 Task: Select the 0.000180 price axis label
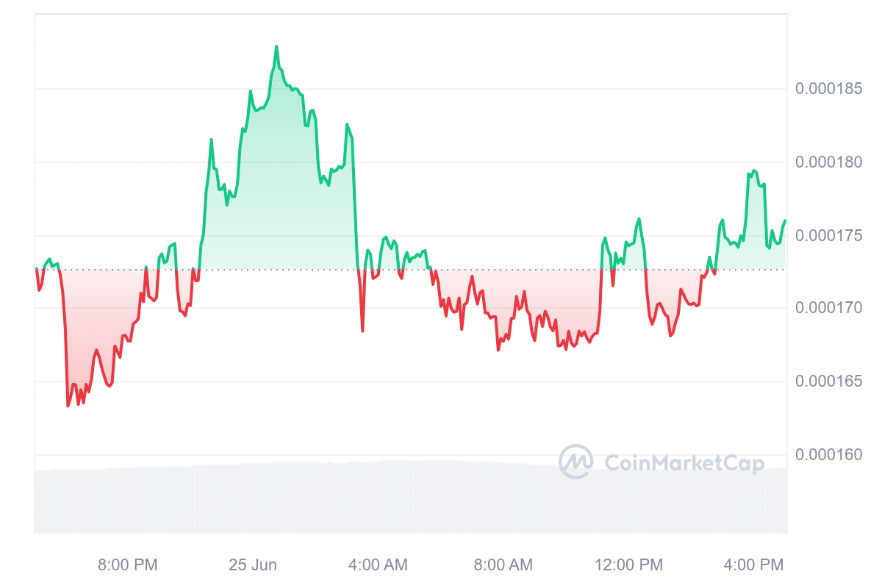coord(829,162)
